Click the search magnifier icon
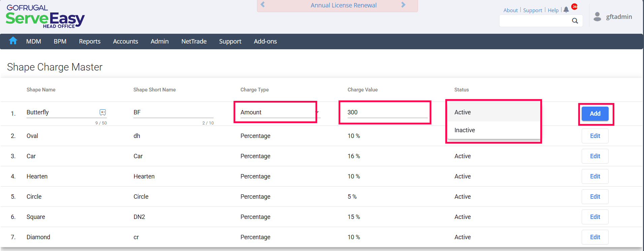This screenshot has width=644, height=251. click(x=575, y=21)
